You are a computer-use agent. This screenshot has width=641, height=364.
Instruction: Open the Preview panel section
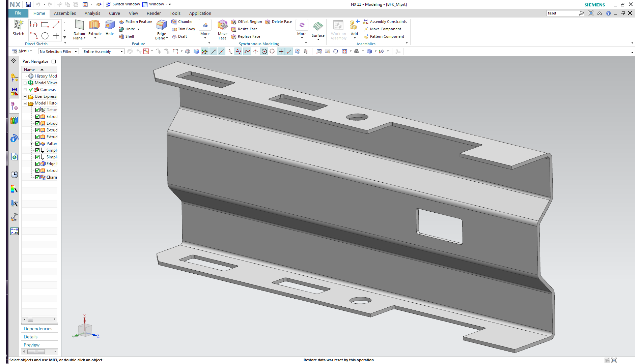click(31, 345)
